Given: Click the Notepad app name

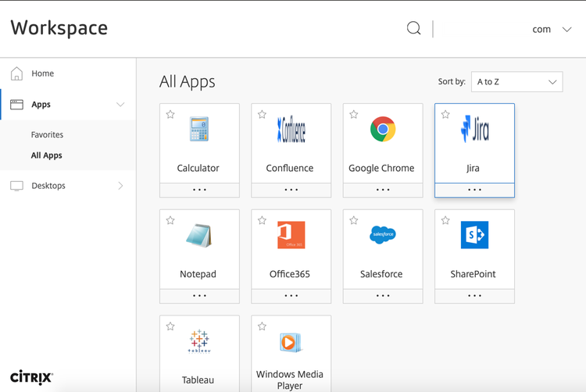Looking at the screenshot, I should click(x=198, y=274).
